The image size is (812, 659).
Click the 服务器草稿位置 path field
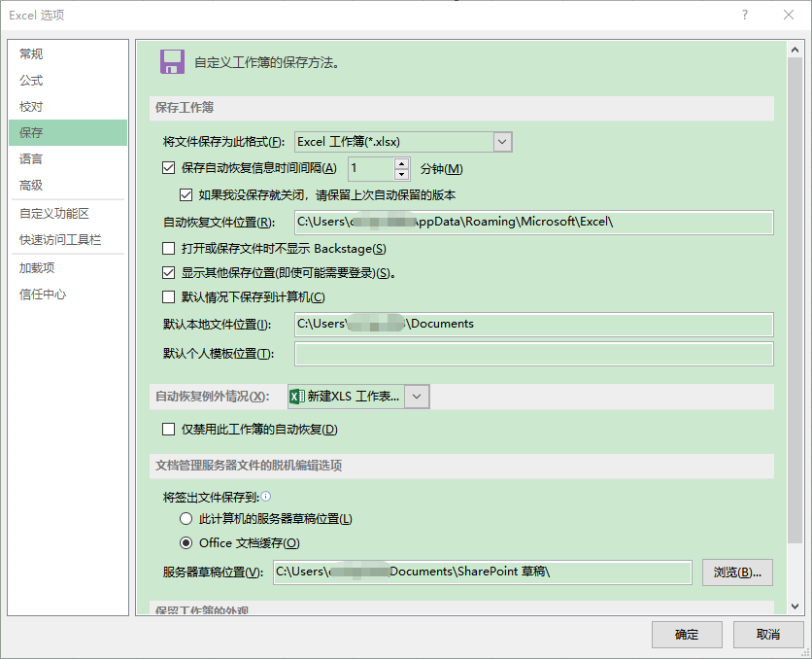point(483,572)
